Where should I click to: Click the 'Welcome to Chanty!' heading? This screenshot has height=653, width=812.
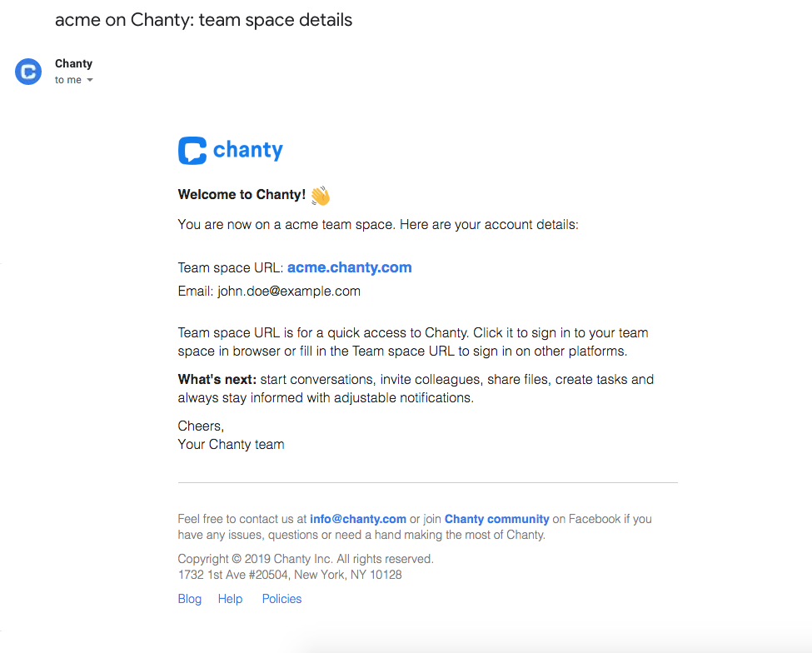pyautogui.click(x=242, y=194)
